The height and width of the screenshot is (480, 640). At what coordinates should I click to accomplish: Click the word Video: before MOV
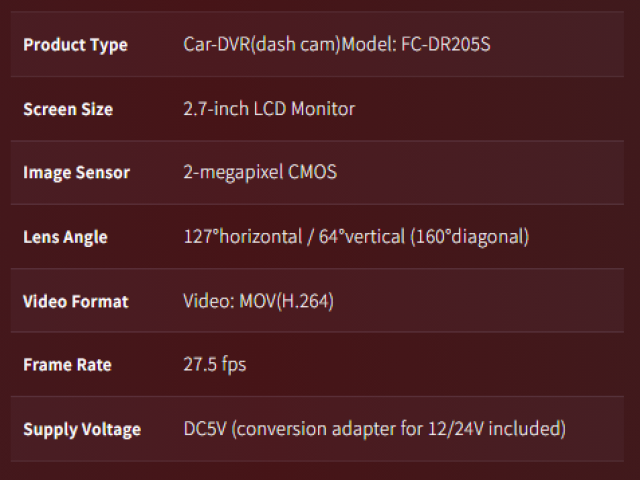pyautogui.click(x=208, y=301)
